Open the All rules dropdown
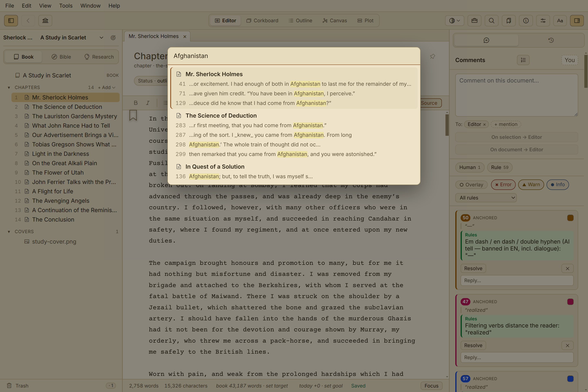Viewport: 588px width, 392px height. [x=486, y=197]
